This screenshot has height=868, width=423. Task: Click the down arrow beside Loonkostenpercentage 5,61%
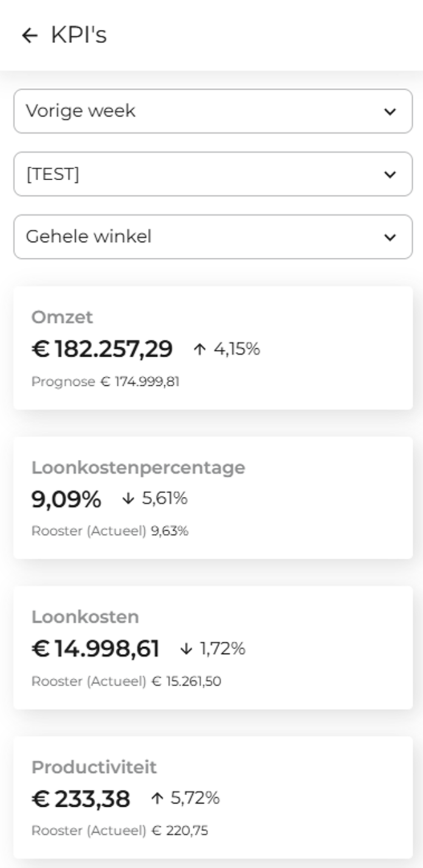coord(127,499)
